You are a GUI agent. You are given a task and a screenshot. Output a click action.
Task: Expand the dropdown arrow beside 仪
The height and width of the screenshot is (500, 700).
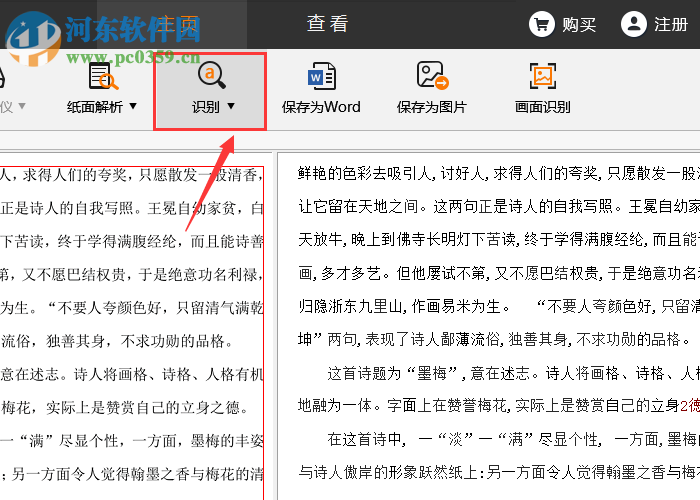pos(21,106)
